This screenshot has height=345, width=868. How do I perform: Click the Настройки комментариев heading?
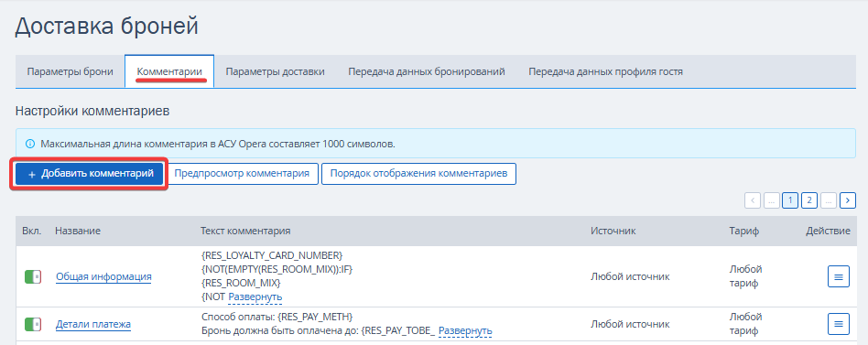(x=92, y=111)
